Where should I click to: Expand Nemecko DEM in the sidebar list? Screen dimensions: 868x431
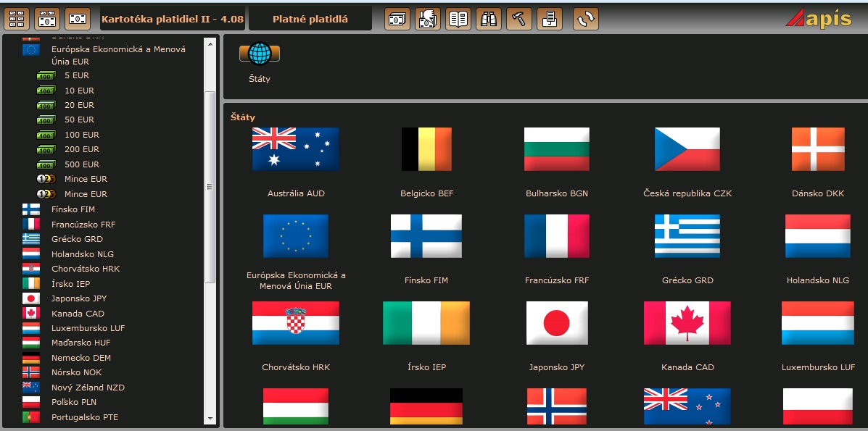(80, 358)
